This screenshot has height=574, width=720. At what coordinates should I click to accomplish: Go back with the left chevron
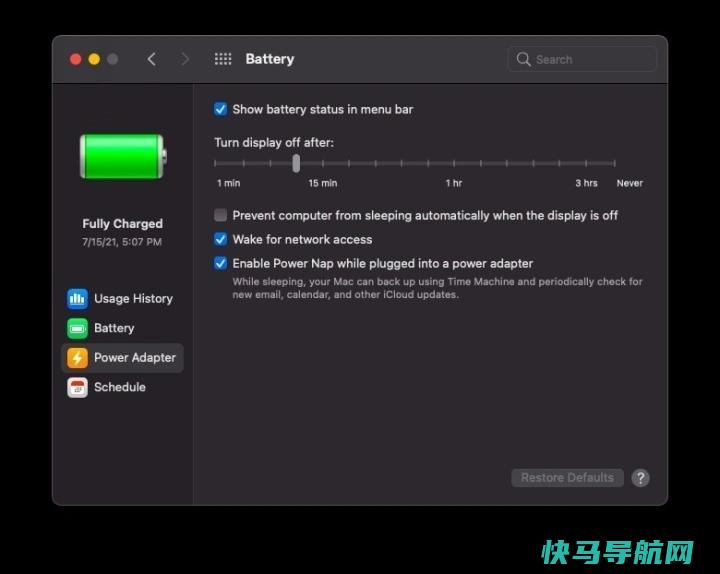(x=152, y=59)
